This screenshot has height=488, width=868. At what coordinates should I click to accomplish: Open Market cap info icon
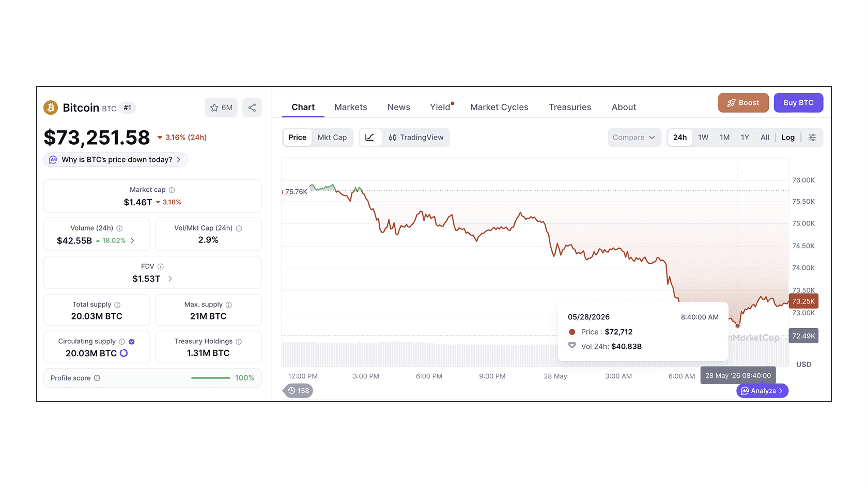point(172,190)
